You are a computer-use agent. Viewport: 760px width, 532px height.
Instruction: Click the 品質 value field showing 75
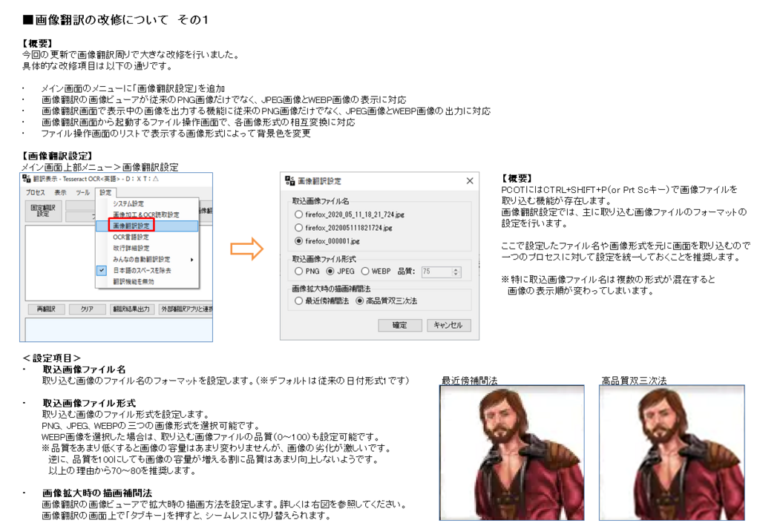[436, 272]
